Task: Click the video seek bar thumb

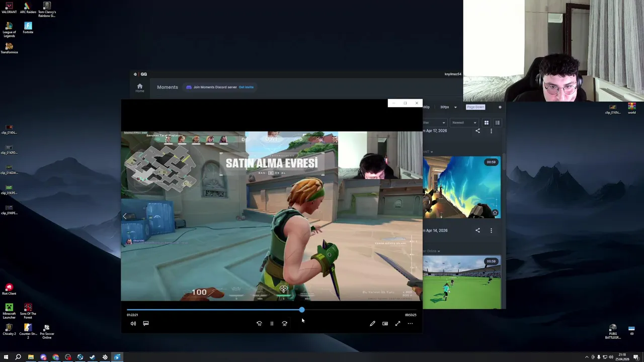Action: coord(301,310)
